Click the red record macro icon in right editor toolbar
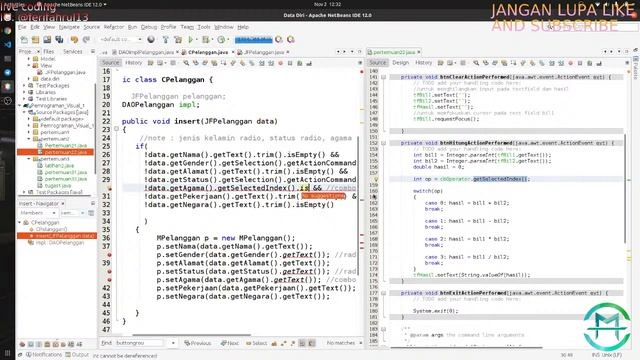Viewport: 640px width, 360px height. [x=571, y=63]
